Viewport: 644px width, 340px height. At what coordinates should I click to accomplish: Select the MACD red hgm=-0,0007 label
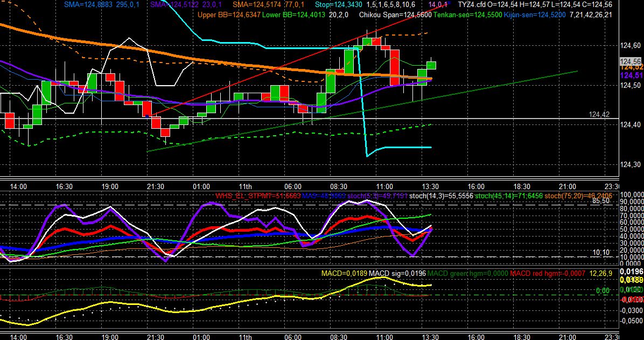click(x=547, y=273)
